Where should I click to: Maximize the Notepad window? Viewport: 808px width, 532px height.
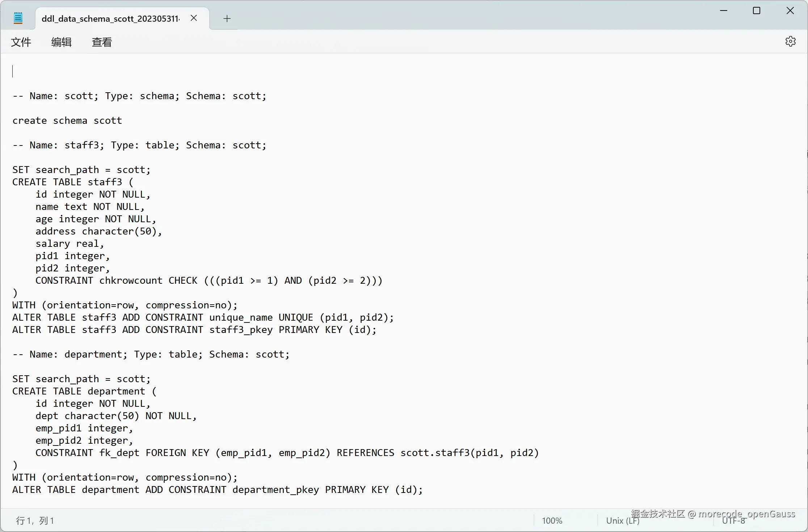point(757,11)
